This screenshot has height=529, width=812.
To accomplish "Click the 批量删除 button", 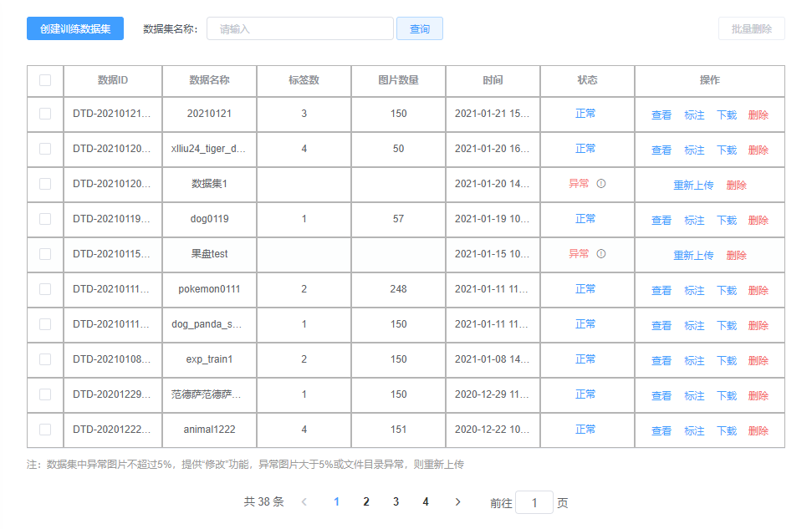I will [752, 28].
